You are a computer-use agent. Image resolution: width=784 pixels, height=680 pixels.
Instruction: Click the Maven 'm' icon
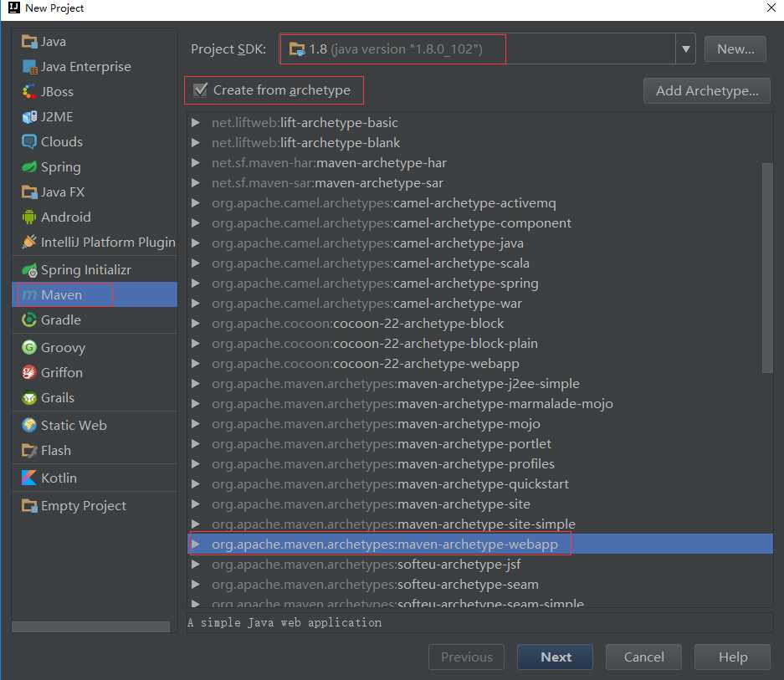tap(29, 295)
